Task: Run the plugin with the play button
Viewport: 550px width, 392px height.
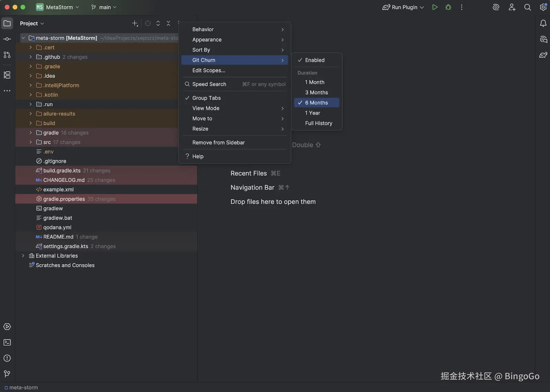Action: coord(434,7)
